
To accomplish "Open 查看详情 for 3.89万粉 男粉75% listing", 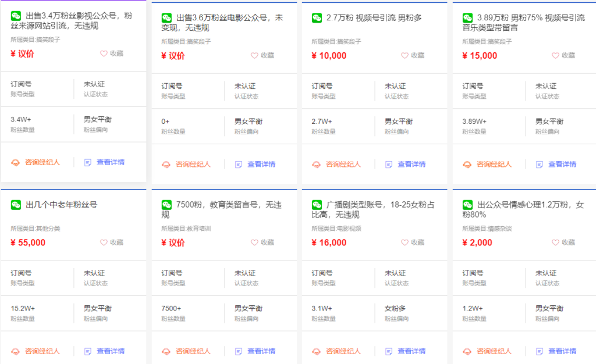I will tap(562, 165).
